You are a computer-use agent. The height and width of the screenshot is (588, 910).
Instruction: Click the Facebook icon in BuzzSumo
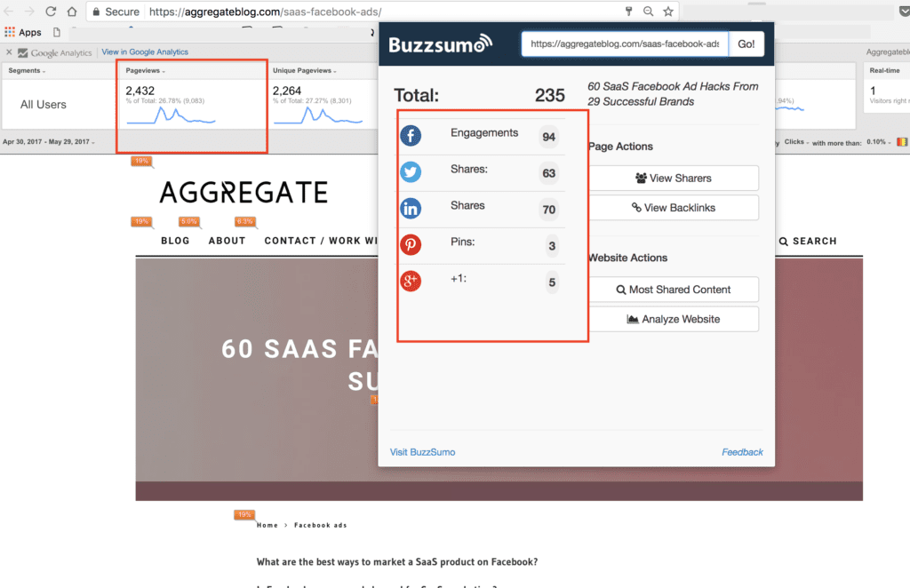(411, 136)
